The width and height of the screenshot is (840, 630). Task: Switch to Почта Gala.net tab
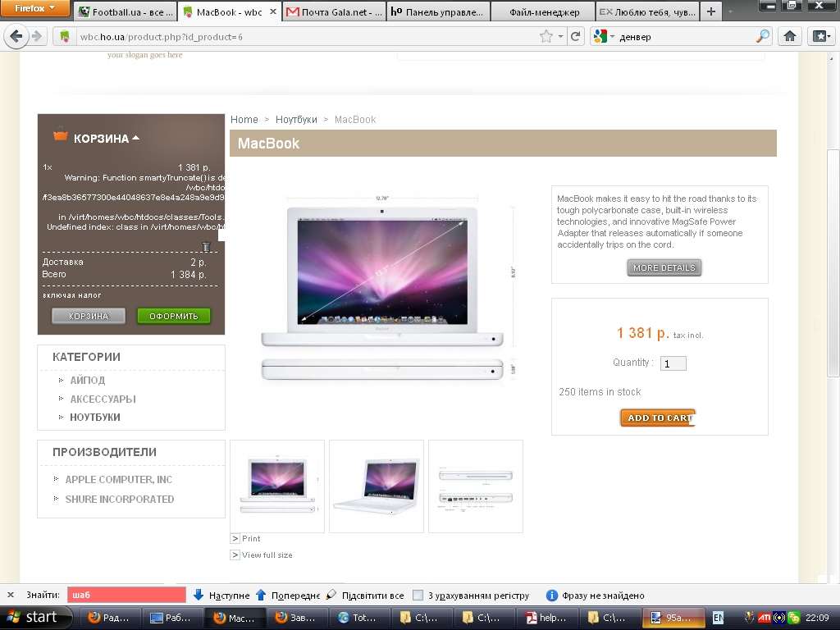(334, 11)
